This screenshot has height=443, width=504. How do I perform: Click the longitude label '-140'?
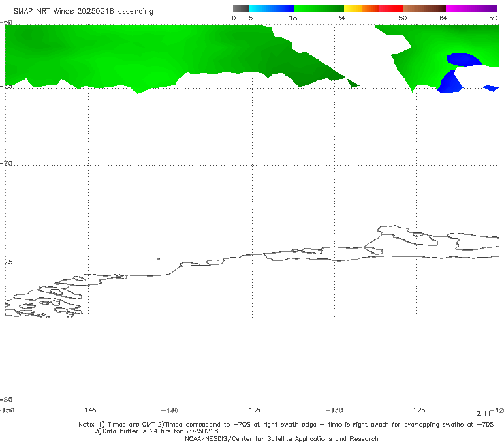(170, 410)
